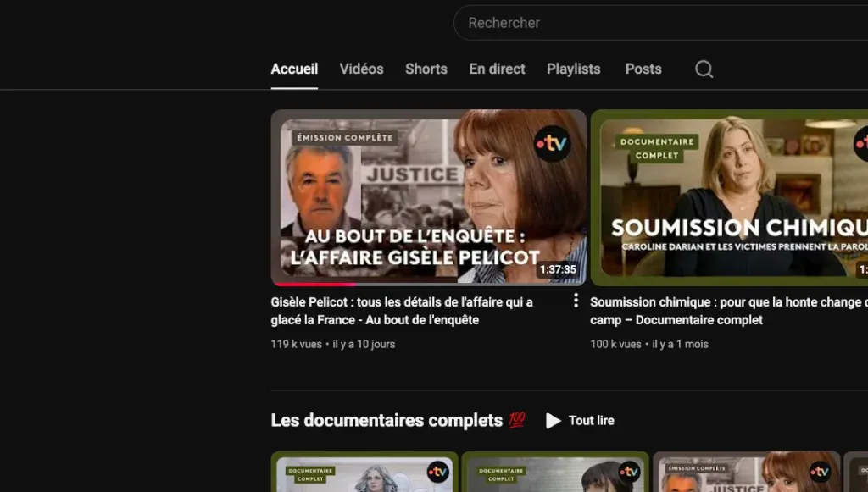Click "il y a 1 mois" upload date

pos(681,344)
